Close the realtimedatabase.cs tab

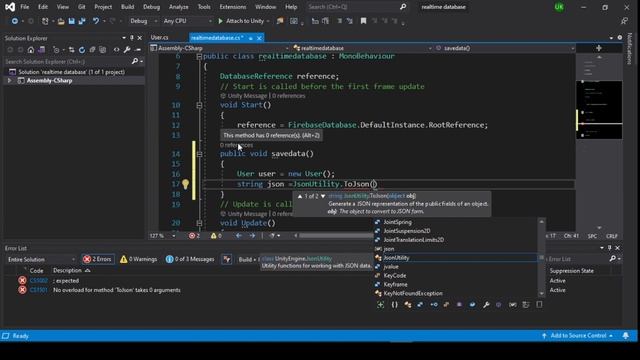(259, 38)
